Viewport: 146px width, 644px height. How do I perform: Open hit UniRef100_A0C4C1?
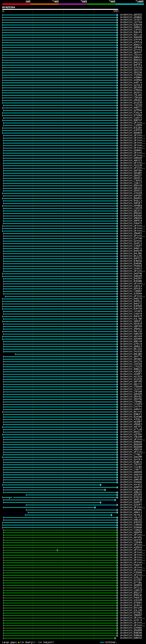pos(131,485)
